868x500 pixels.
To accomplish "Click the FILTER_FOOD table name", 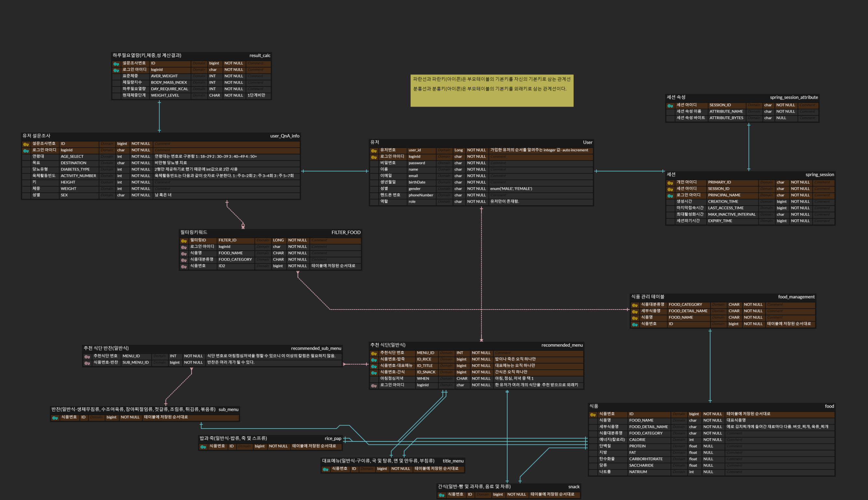I will [346, 232].
